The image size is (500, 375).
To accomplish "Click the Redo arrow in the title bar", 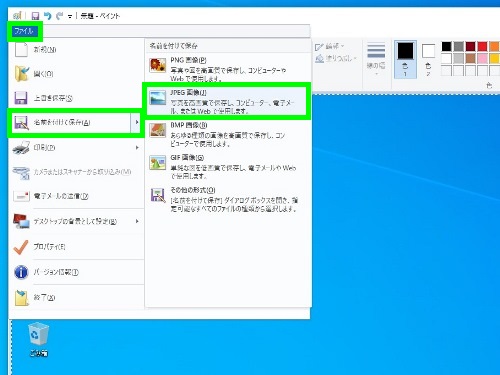I will pyautogui.click(x=60, y=16).
